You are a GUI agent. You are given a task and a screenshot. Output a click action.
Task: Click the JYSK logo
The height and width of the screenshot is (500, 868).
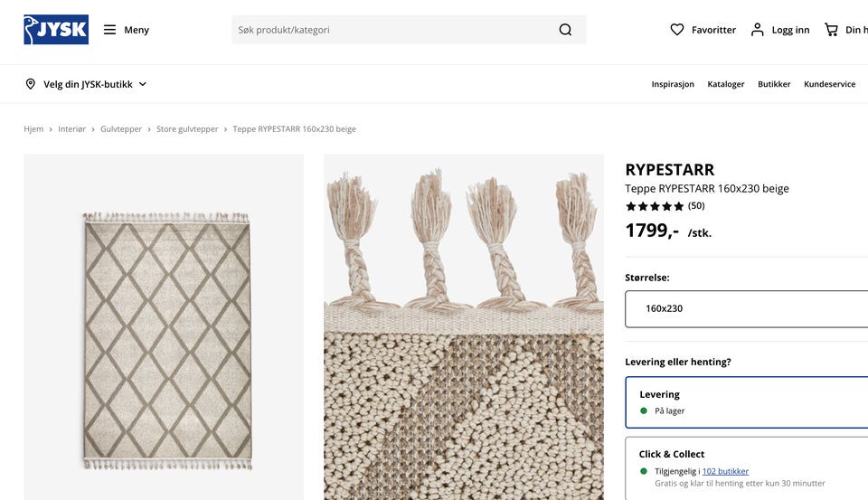tap(56, 29)
